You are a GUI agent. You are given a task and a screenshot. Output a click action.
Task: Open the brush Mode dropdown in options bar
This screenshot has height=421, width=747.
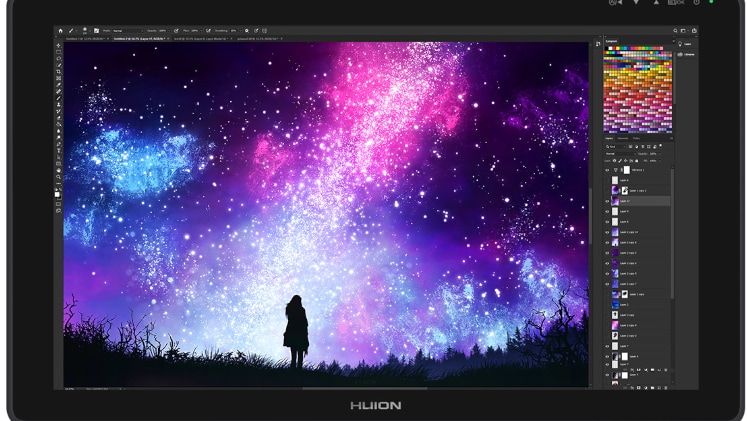[128, 31]
